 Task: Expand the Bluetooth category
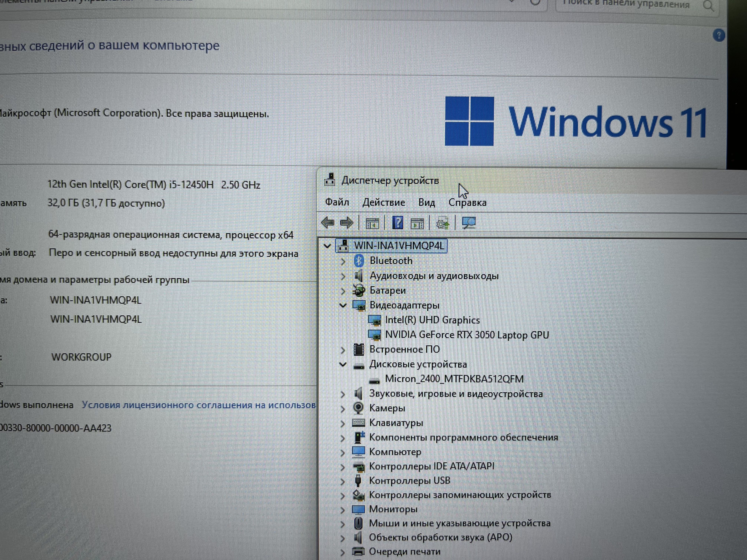coord(343,261)
